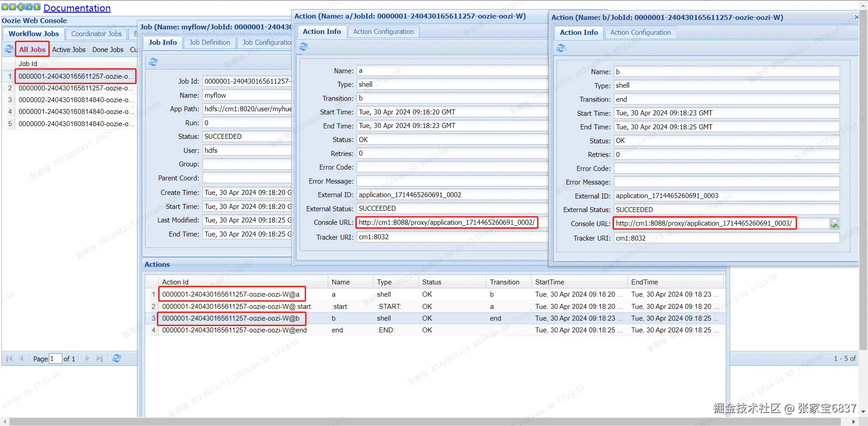Sort actions by Status column header

[x=452, y=282]
